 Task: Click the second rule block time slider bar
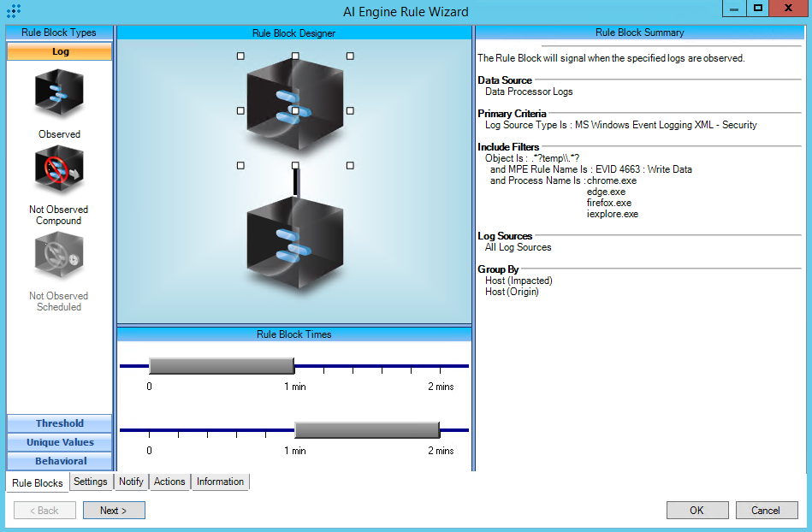[x=366, y=429]
